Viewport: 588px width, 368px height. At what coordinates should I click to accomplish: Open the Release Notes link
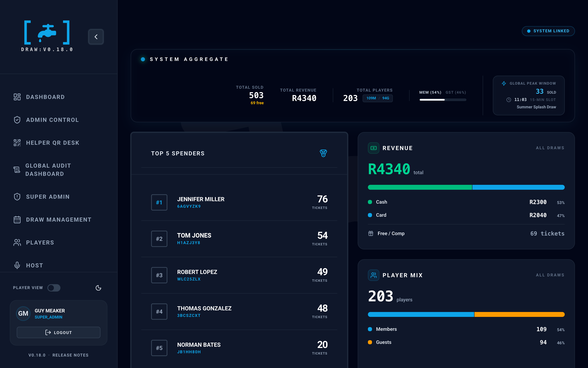tap(70, 355)
